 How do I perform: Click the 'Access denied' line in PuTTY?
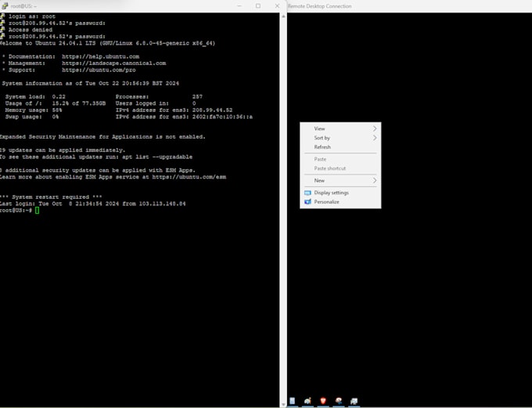point(31,30)
